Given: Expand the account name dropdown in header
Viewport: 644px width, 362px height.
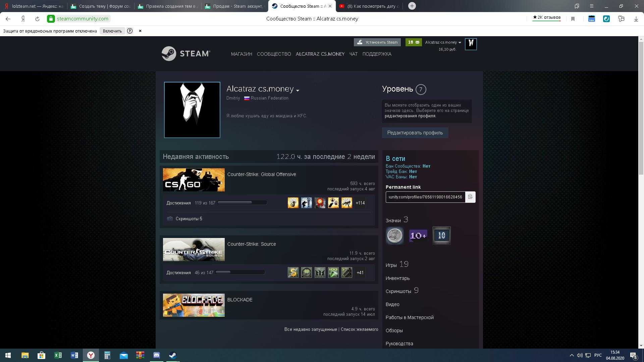Looking at the screenshot, I should (x=443, y=42).
